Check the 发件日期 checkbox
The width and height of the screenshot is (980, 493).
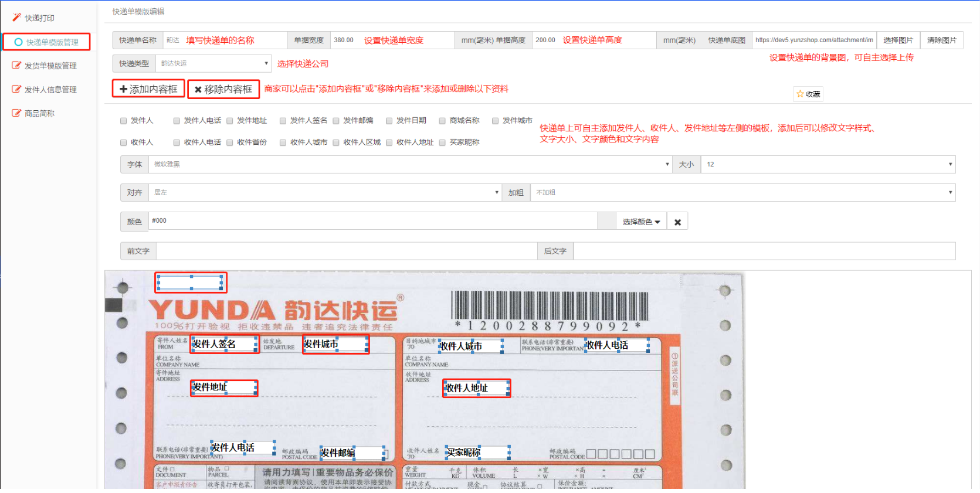pos(389,121)
